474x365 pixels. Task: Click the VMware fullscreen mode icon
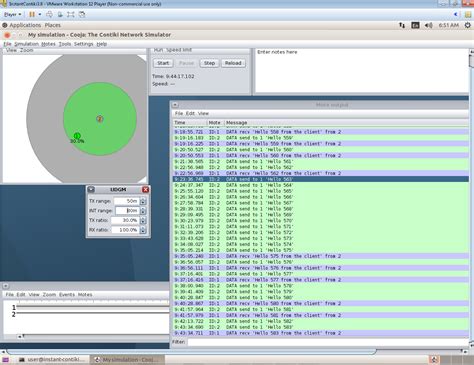[x=71, y=14]
